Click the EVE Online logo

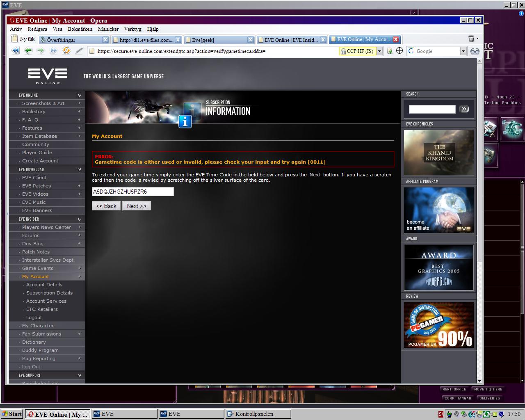click(48, 76)
